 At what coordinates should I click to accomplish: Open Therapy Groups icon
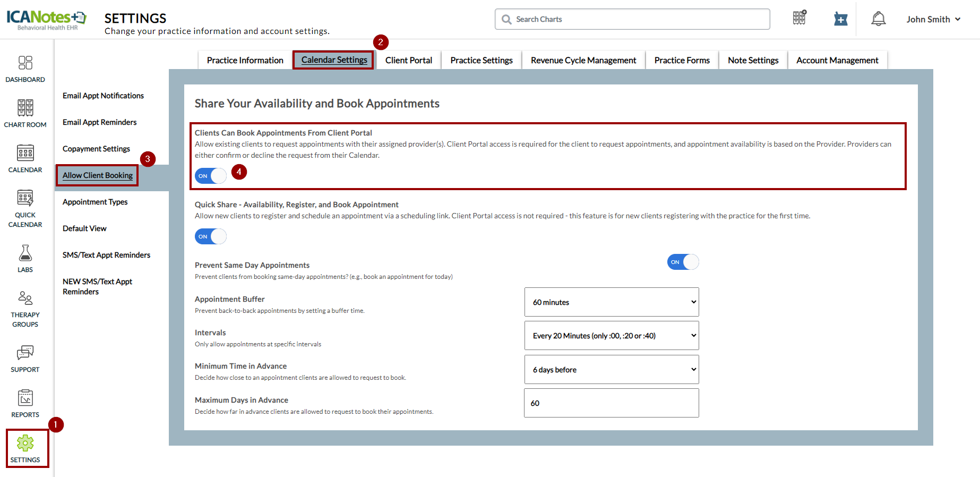click(25, 299)
